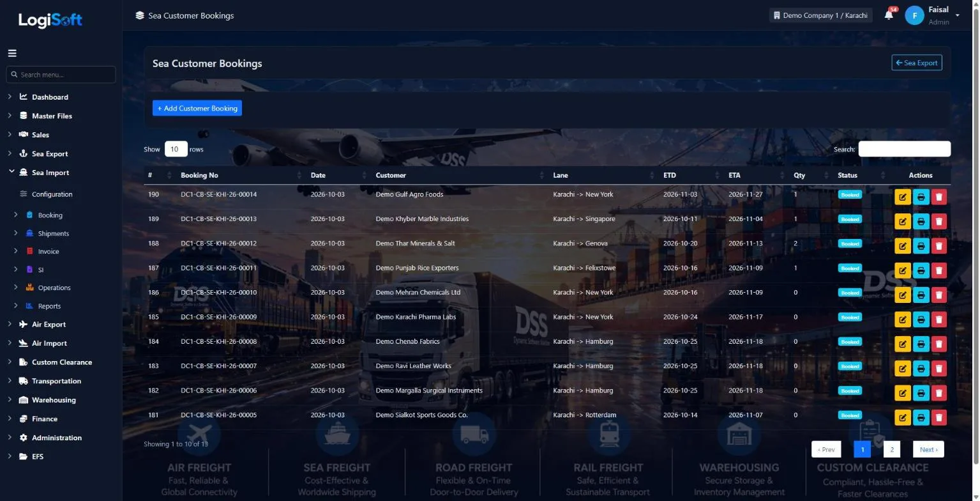Click the Faisal user avatar
Image resolution: width=980 pixels, height=501 pixels.
coord(914,15)
